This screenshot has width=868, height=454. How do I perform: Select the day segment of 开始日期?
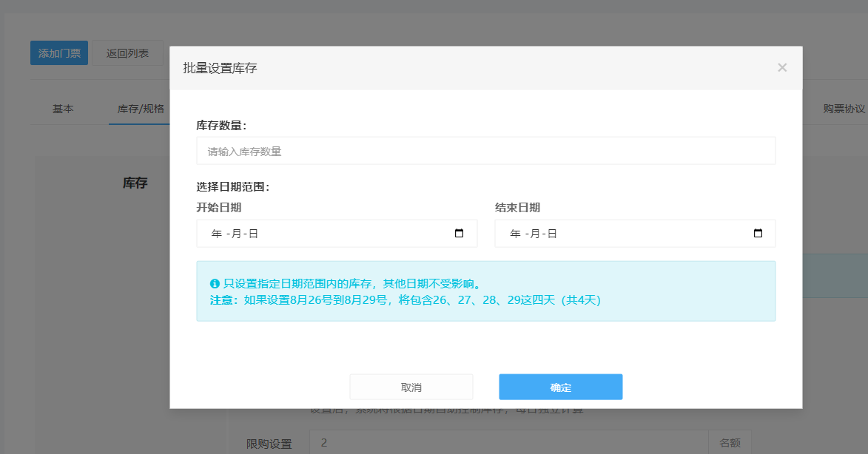point(253,234)
